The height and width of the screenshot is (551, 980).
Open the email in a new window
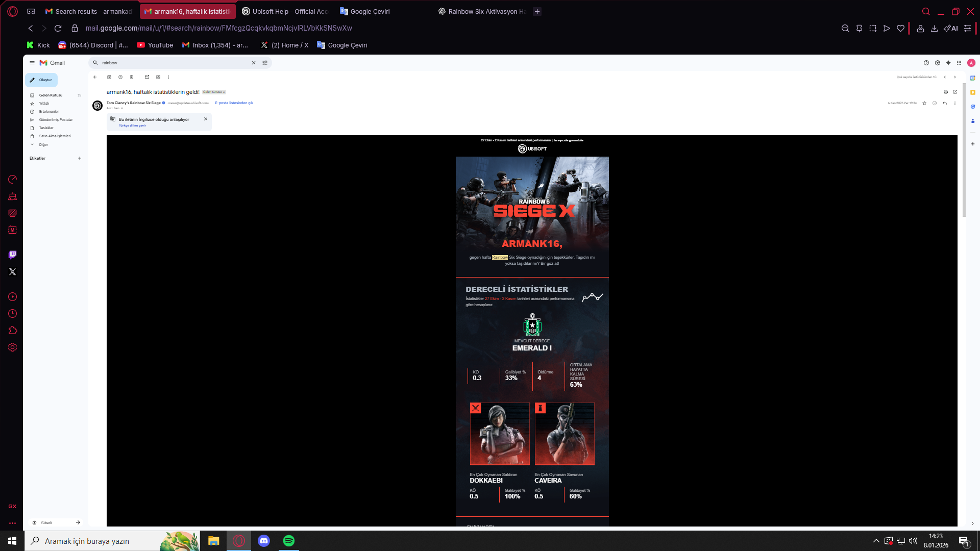pos(955,92)
